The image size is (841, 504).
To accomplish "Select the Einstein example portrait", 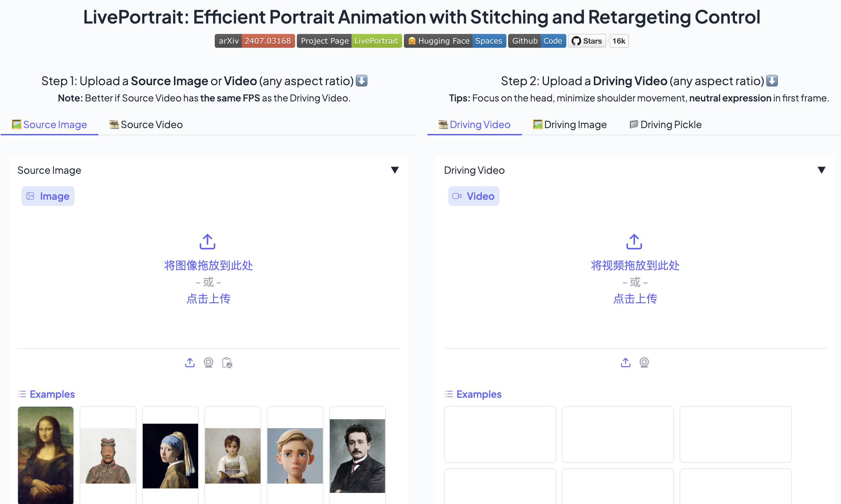I will (x=357, y=456).
